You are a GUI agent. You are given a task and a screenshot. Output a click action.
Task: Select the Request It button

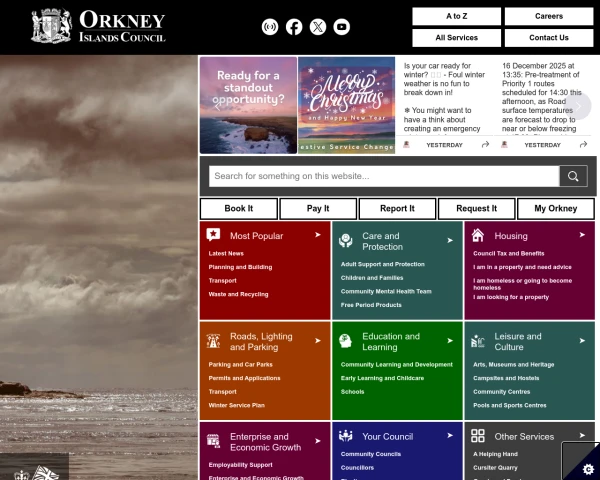(476, 209)
